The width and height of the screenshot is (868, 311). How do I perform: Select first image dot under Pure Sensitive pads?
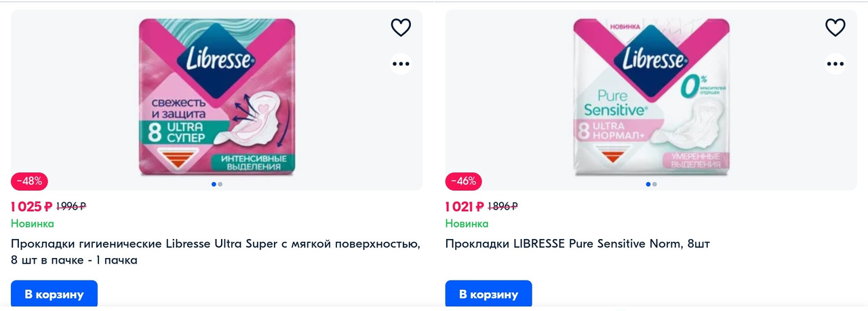point(648,184)
